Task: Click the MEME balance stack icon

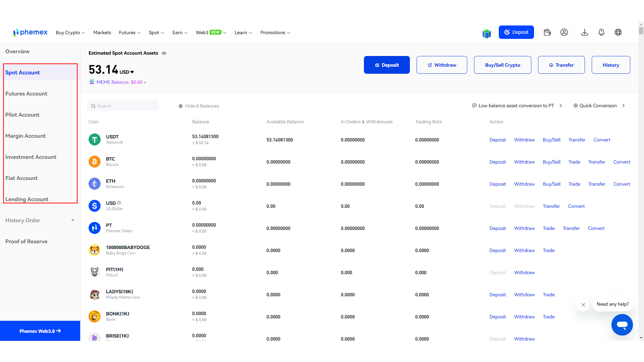Action: tap(92, 82)
